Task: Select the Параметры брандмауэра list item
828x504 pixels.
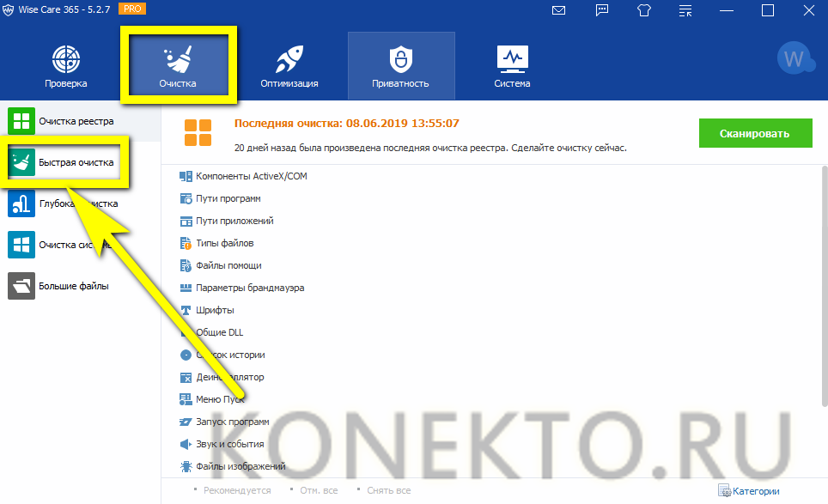Action: [x=249, y=288]
